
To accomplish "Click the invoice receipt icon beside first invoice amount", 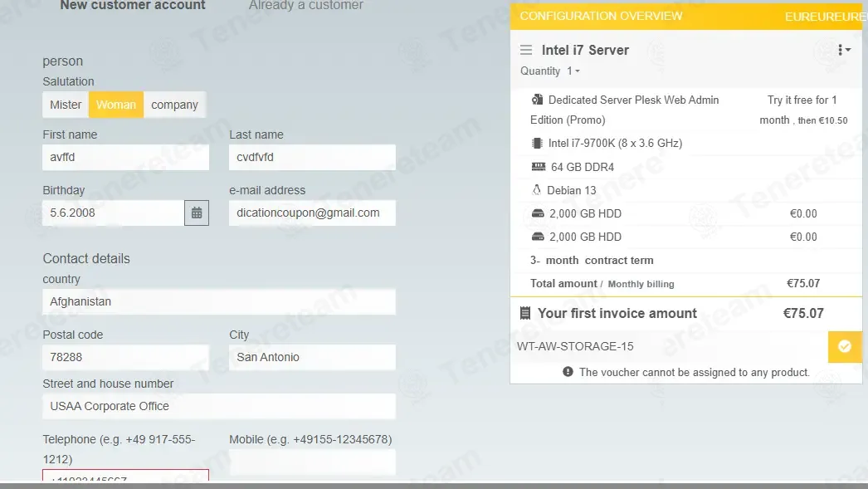I will (x=525, y=313).
